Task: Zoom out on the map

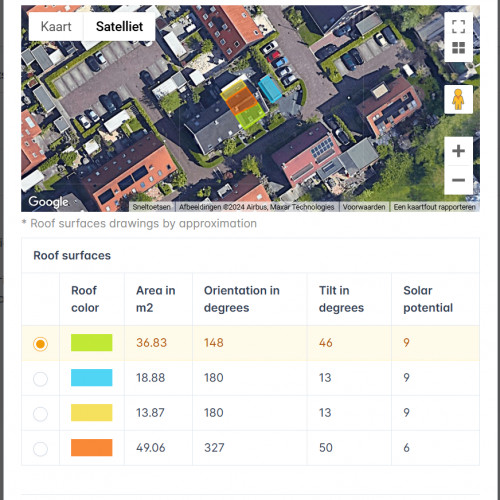Action: pyautogui.click(x=458, y=180)
